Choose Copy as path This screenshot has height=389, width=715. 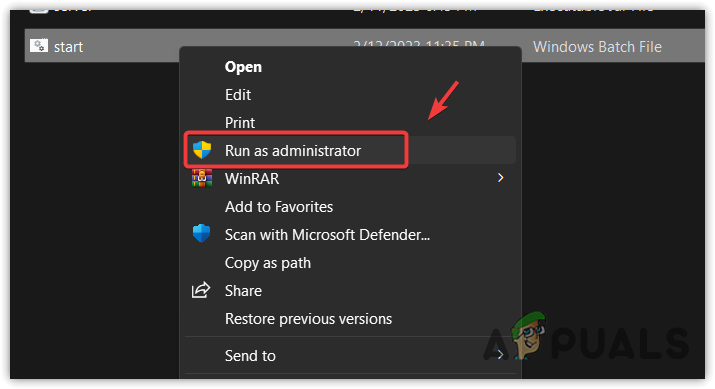click(x=350, y=263)
